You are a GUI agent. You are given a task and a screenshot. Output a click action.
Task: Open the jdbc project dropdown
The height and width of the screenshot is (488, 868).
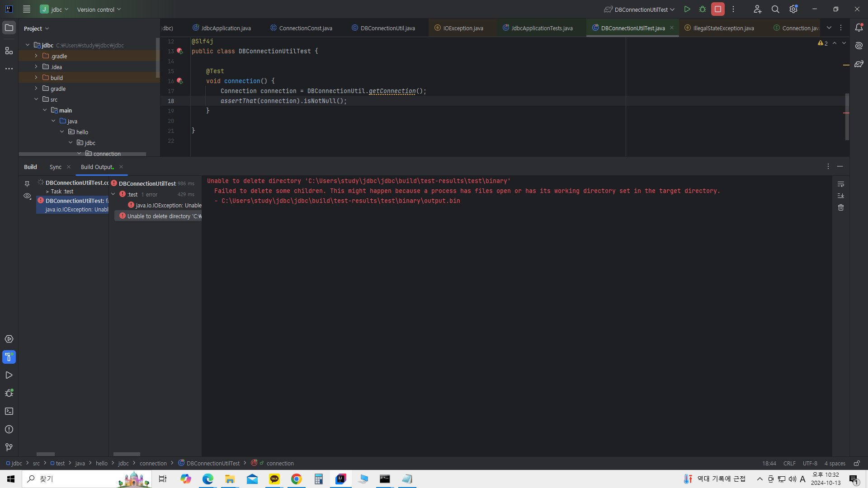click(x=55, y=9)
